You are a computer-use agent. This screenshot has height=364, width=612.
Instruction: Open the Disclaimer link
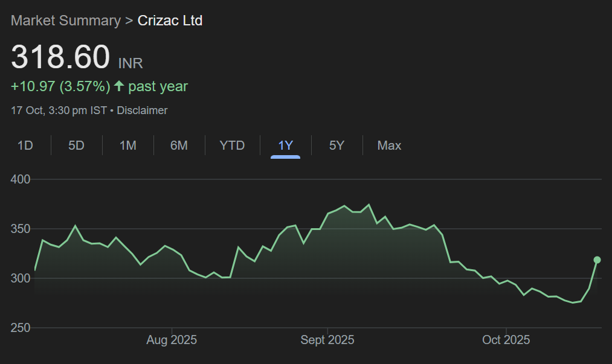[142, 110]
